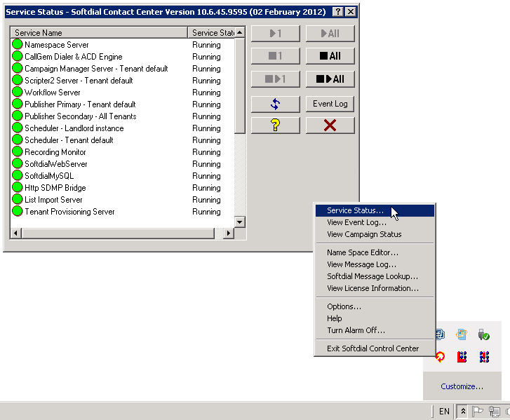
Task: Choose Turn Alarm Off... menu entry
Action: point(375,330)
